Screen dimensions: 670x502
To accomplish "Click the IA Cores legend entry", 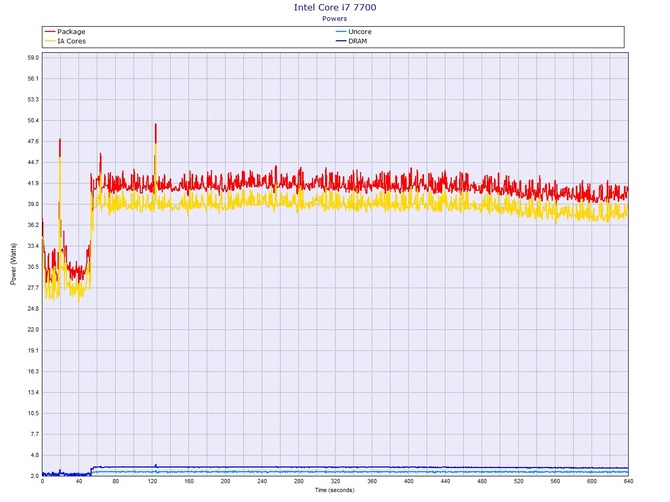I will click(65, 41).
